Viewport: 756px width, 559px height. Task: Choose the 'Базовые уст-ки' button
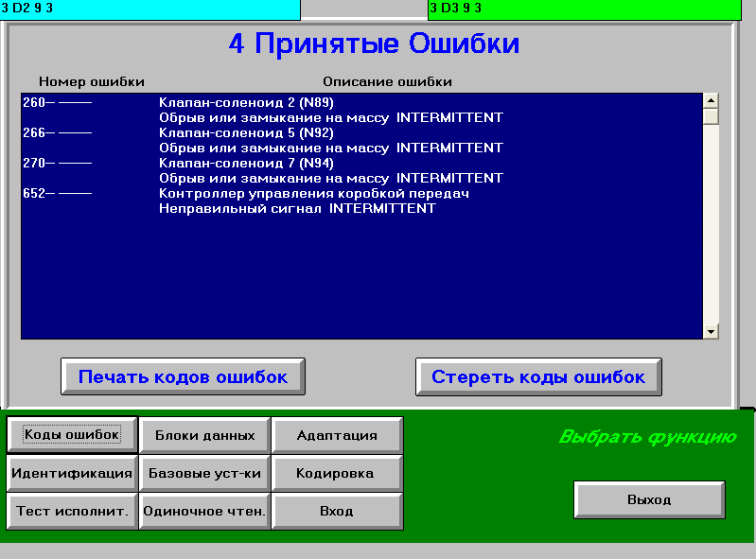click(x=205, y=473)
